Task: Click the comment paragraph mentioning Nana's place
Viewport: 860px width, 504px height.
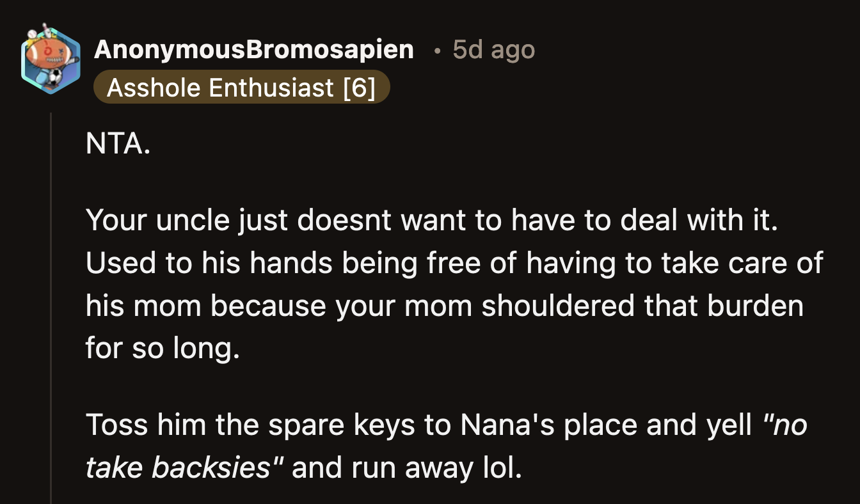Action: [x=448, y=446]
